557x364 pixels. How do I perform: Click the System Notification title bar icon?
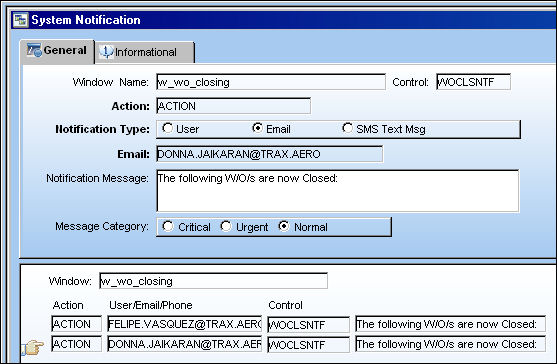[x=20, y=20]
